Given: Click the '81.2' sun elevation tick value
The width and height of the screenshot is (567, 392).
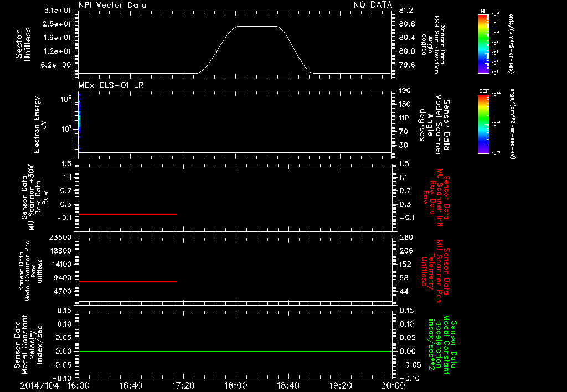Looking at the screenshot, I should tap(407, 11).
